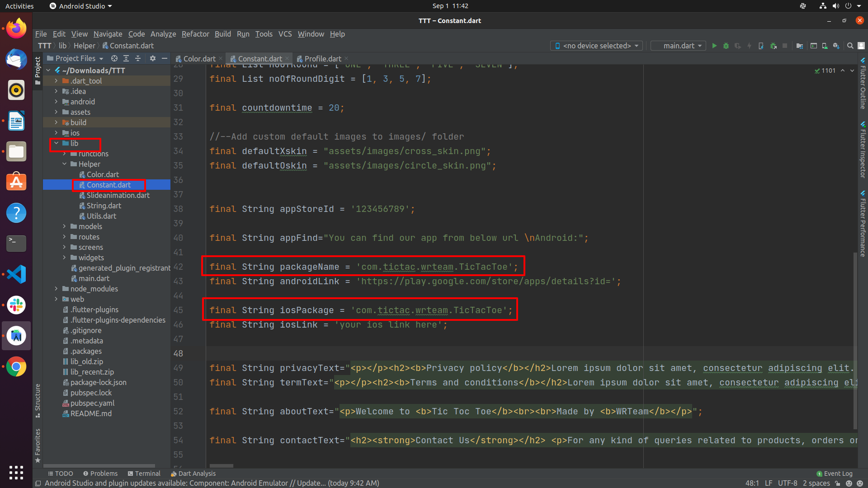Open the Terminal app in the dock
This screenshot has width=868, height=488.
pos(16,244)
